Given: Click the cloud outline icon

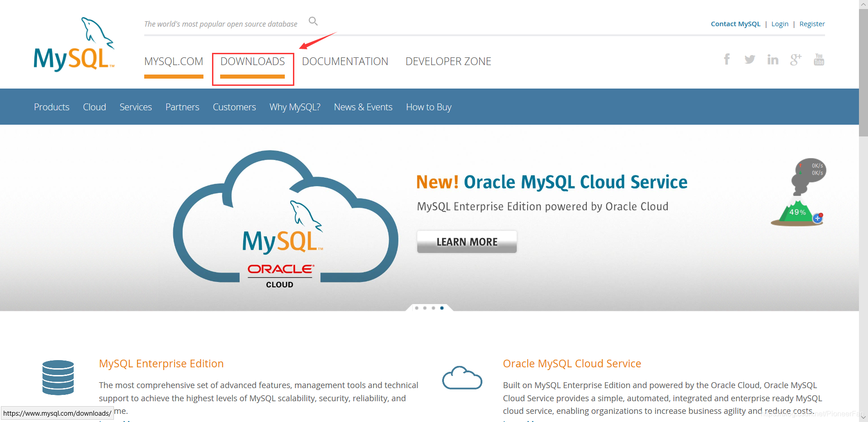Looking at the screenshot, I should coord(462,378).
